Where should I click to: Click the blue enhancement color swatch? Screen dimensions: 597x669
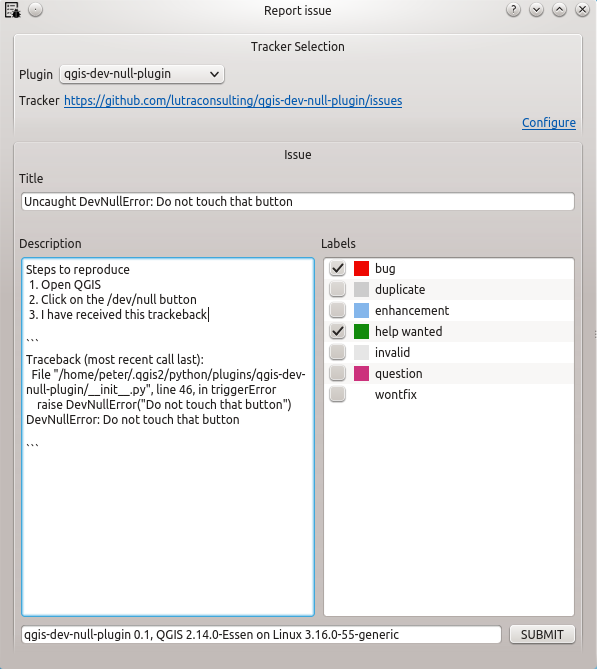point(361,310)
